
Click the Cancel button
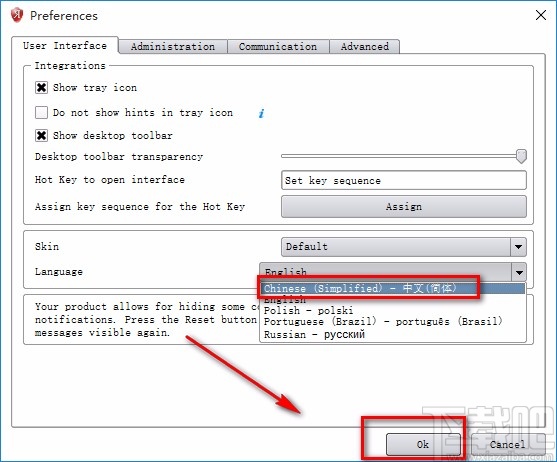[508, 444]
